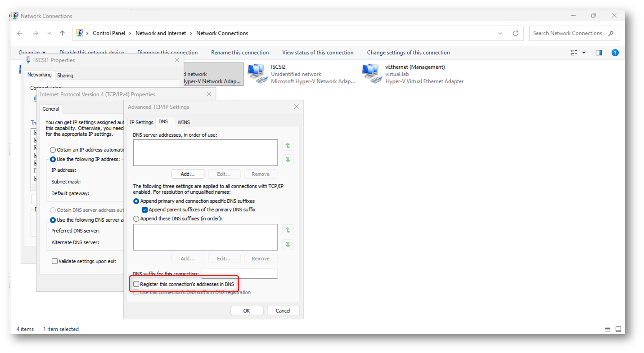The height and width of the screenshot is (353, 644).
Task: Open the Sharing tab in ISCSI1 Properties
Action: coord(65,76)
